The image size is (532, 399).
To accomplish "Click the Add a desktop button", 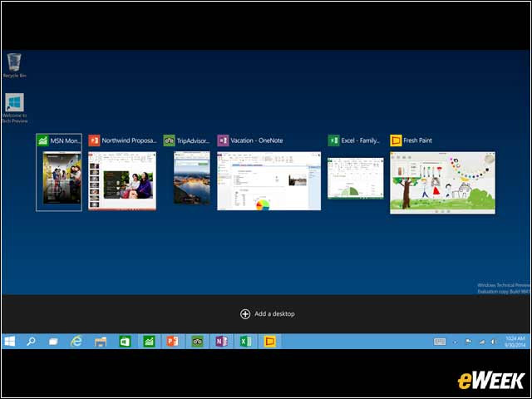I will (268, 314).
